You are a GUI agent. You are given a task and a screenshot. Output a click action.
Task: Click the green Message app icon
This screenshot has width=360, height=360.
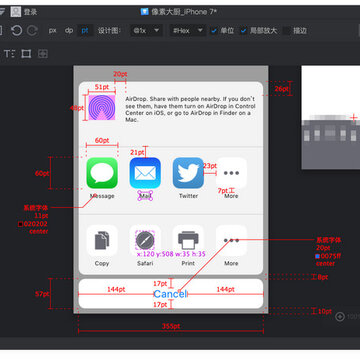point(102,173)
